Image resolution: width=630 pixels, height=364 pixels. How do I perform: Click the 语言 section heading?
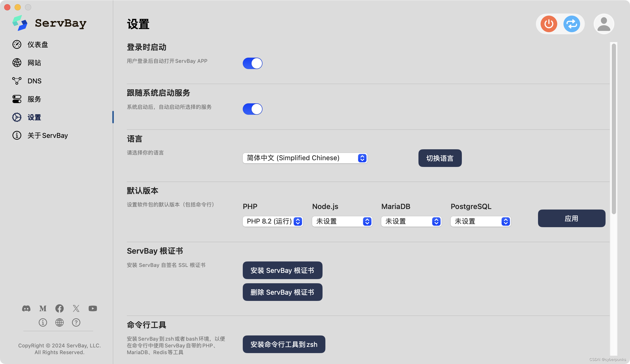135,139
